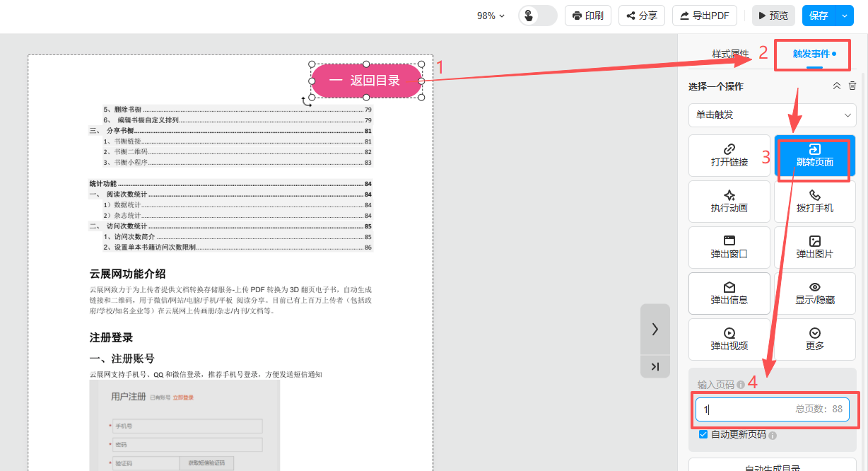
Task: Select the 跳转页面 jump page action
Action: [814, 156]
